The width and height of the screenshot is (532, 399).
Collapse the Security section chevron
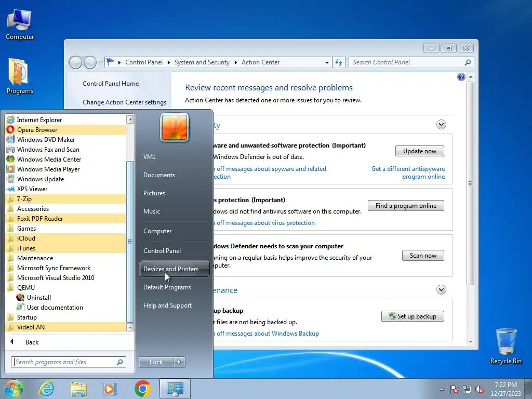[441, 125]
